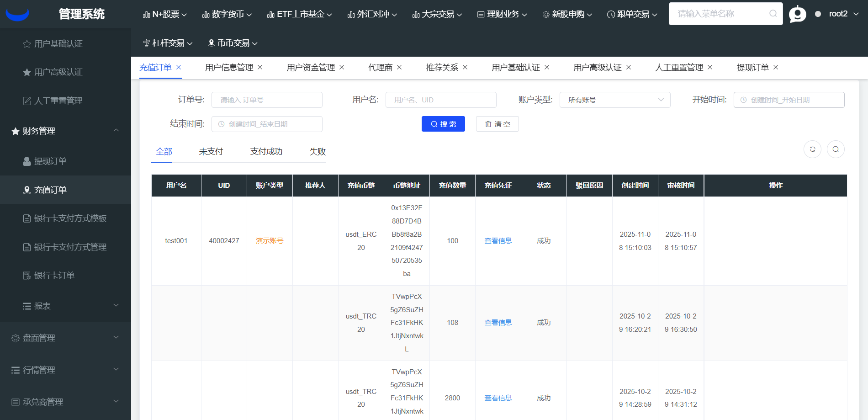
Task: Click the 订单号 input field
Action: [x=267, y=100]
